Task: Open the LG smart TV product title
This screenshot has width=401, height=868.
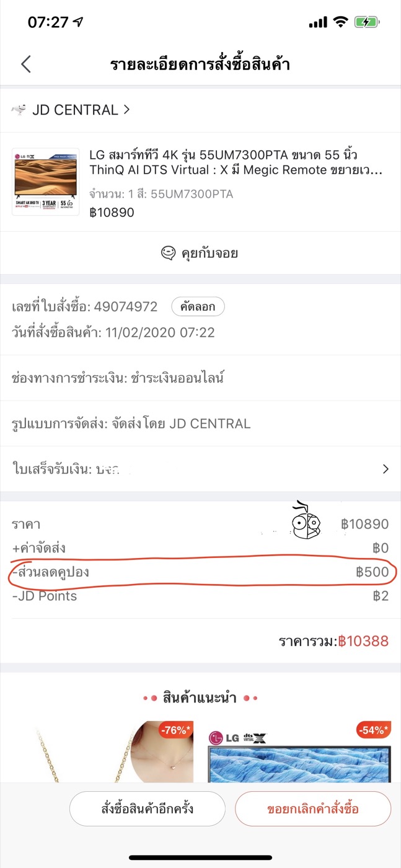Action: pos(235,162)
